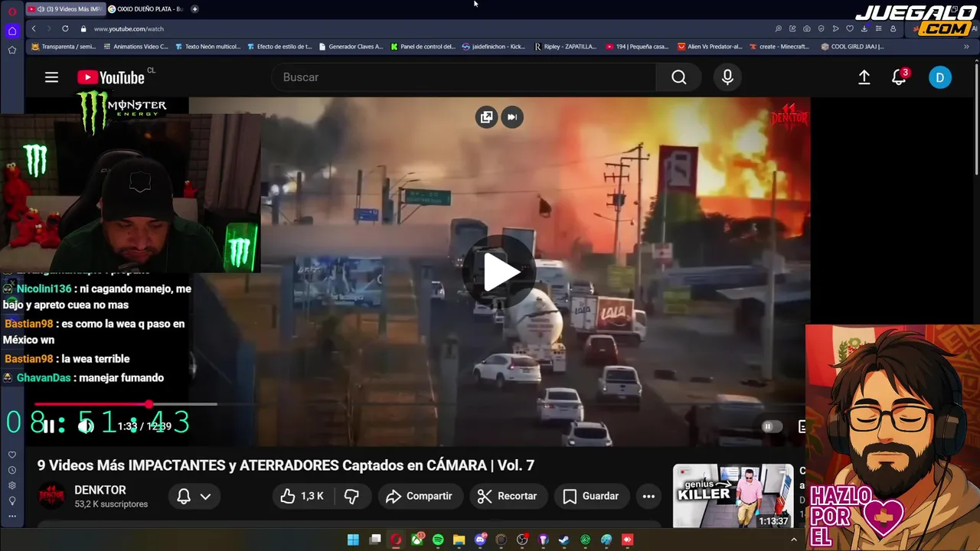Reload the page in the browser

pos(65,28)
